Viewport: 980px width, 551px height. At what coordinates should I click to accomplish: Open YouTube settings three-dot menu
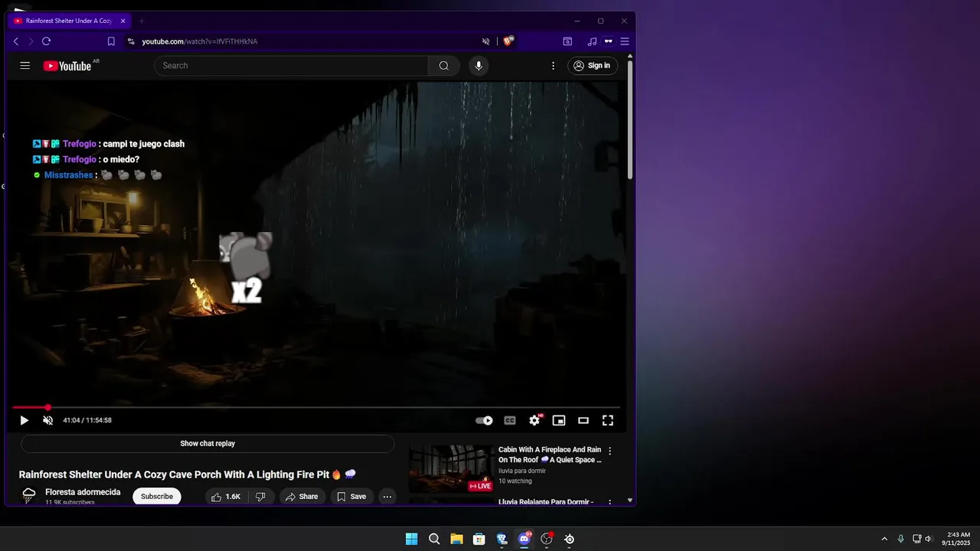pyautogui.click(x=553, y=66)
